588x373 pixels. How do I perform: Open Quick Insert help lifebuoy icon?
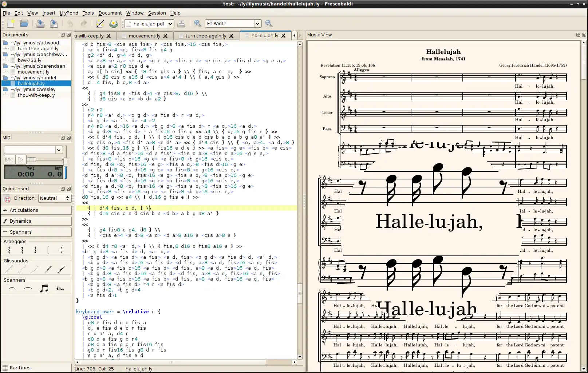(7, 199)
